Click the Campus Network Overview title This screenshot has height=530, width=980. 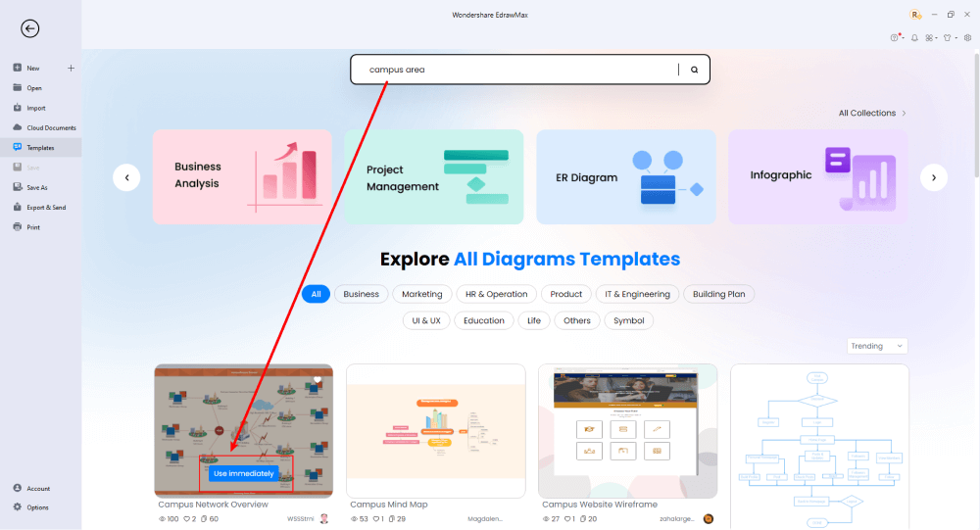point(213,505)
